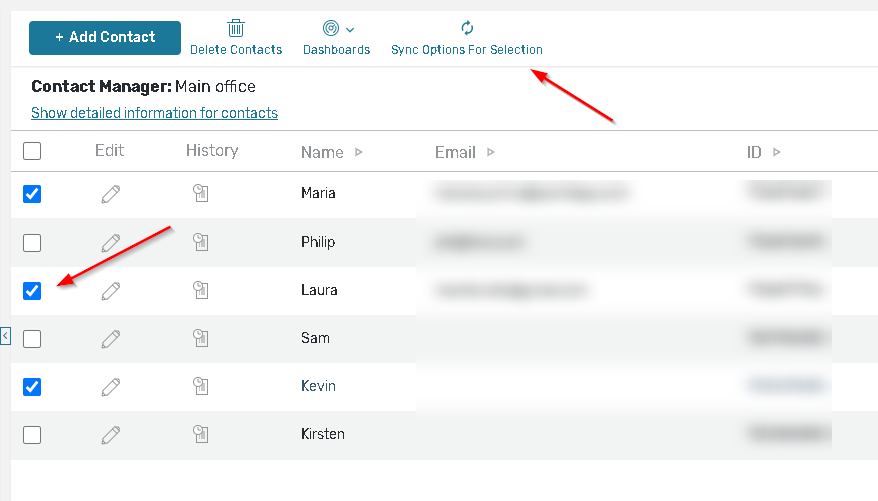Sort by Name column arrow

click(x=359, y=153)
